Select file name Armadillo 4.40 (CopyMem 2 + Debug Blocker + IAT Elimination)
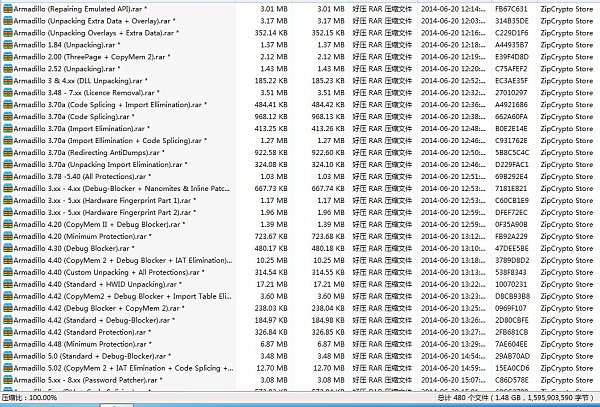The width and height of the screenshot is (600, 407). point(123,260)
